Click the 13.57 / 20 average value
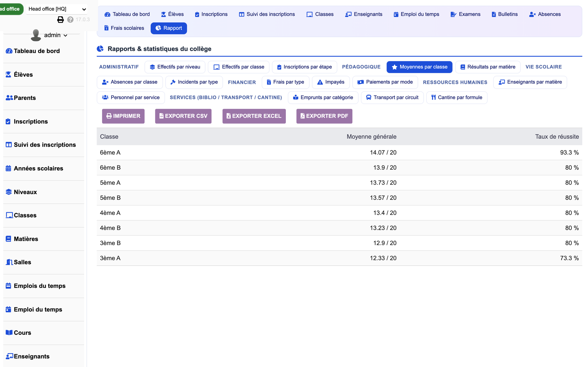The height and width of the screenshot is (367, 588). pos(383,198)
